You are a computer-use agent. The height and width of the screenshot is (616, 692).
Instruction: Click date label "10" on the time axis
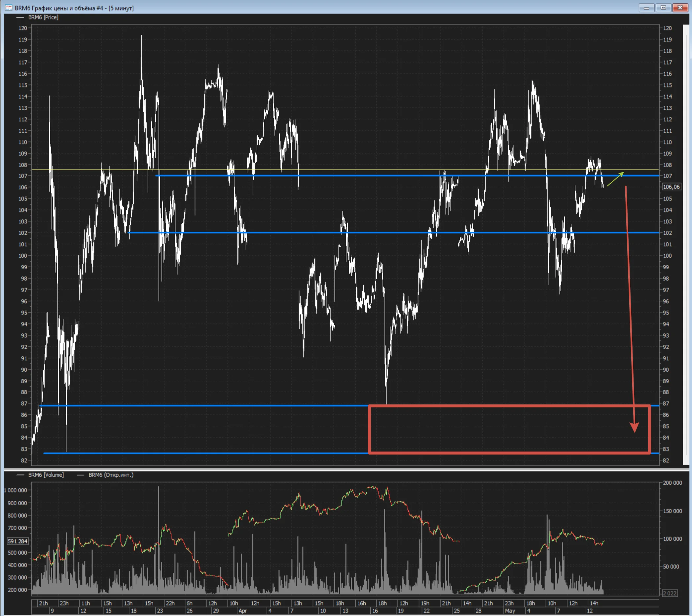pyautogui.click(x=323, y=611)
